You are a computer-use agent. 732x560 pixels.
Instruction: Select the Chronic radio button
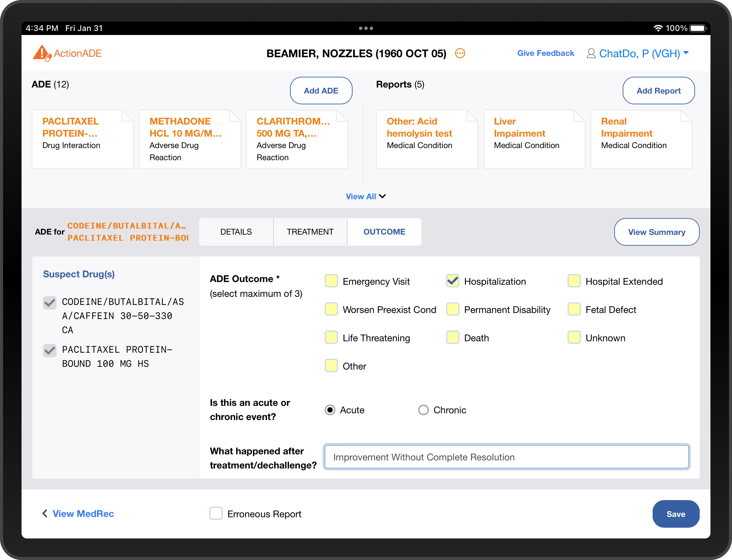(424, 410)
